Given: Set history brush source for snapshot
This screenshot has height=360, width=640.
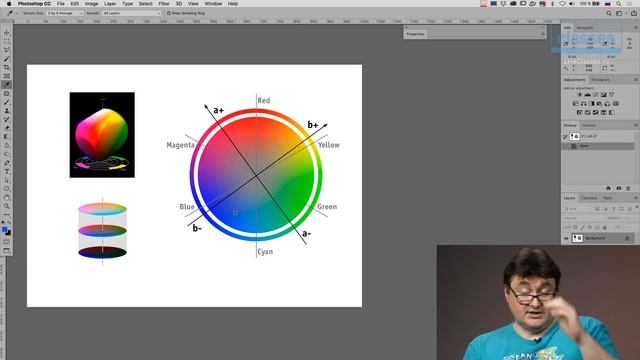Looking at the screenshot, I should [565, 136].
